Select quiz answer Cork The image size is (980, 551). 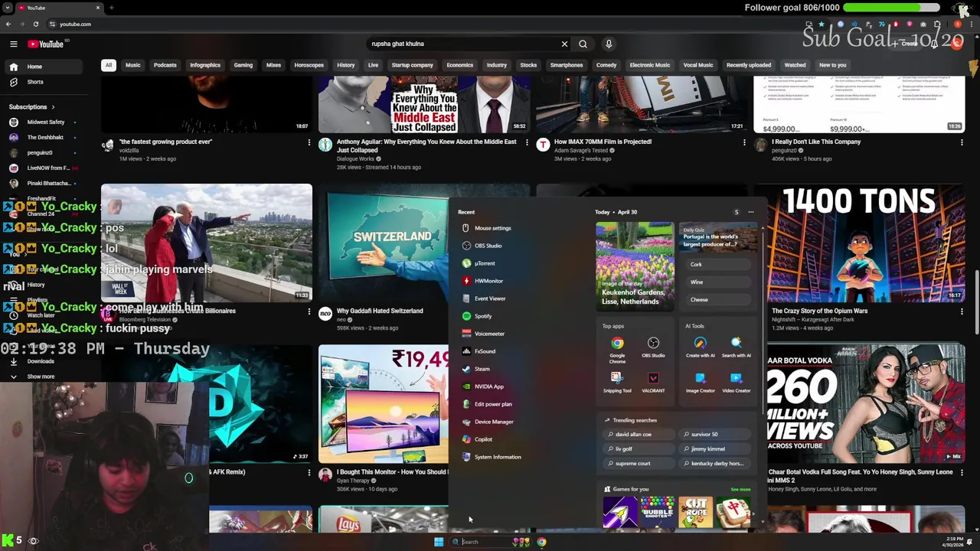(718, 264)
